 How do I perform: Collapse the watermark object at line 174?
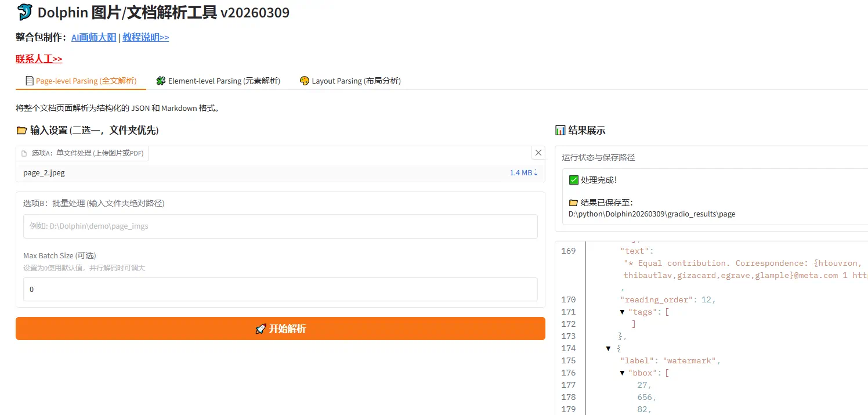point(608,348)
